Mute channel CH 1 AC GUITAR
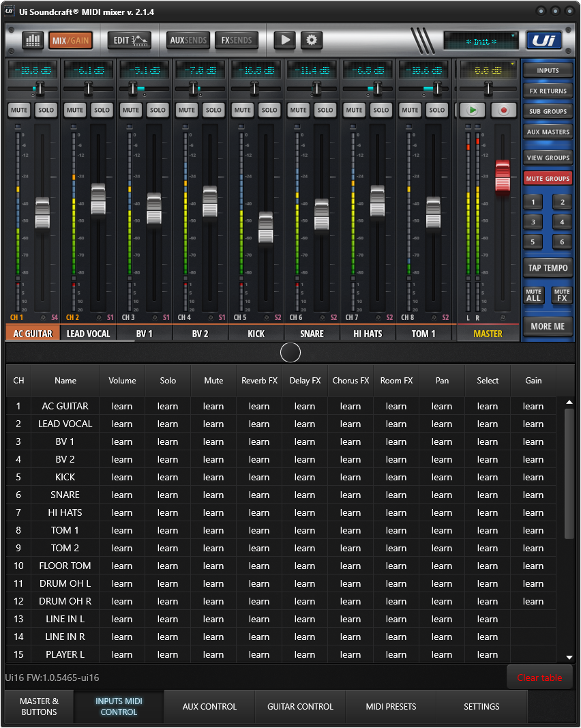This screenshot has height=728, width=581. click(18, 110)
